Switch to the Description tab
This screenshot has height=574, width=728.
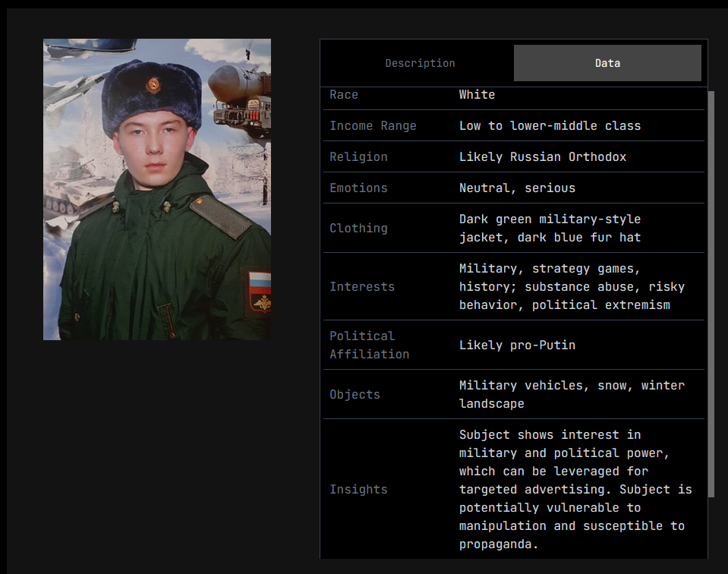click(420, 63)
